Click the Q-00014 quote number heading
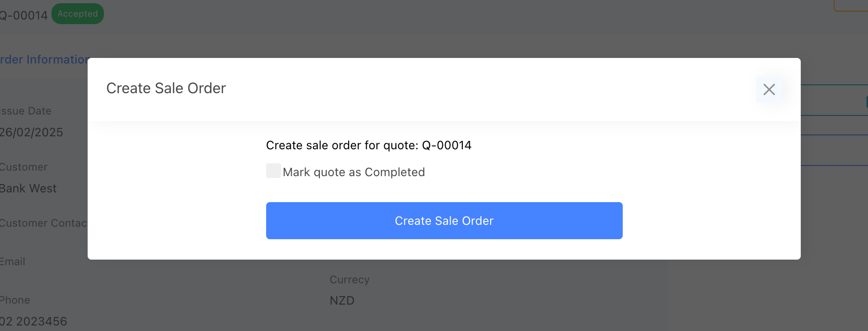The image size is (868, 331). tap(24, 15)
